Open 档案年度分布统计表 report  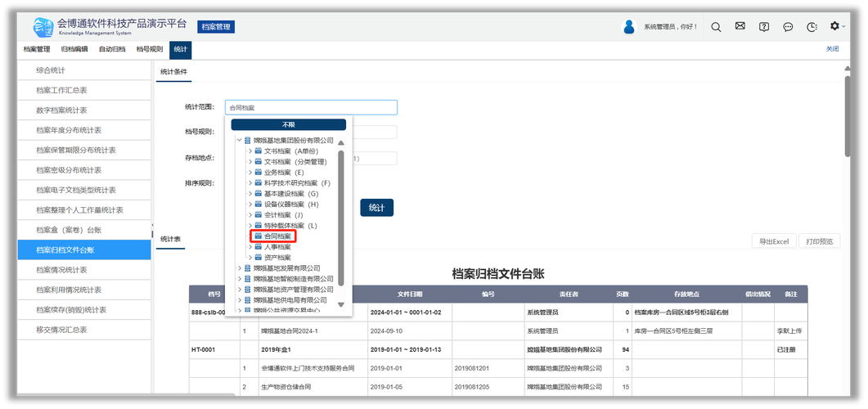(84, 130)
